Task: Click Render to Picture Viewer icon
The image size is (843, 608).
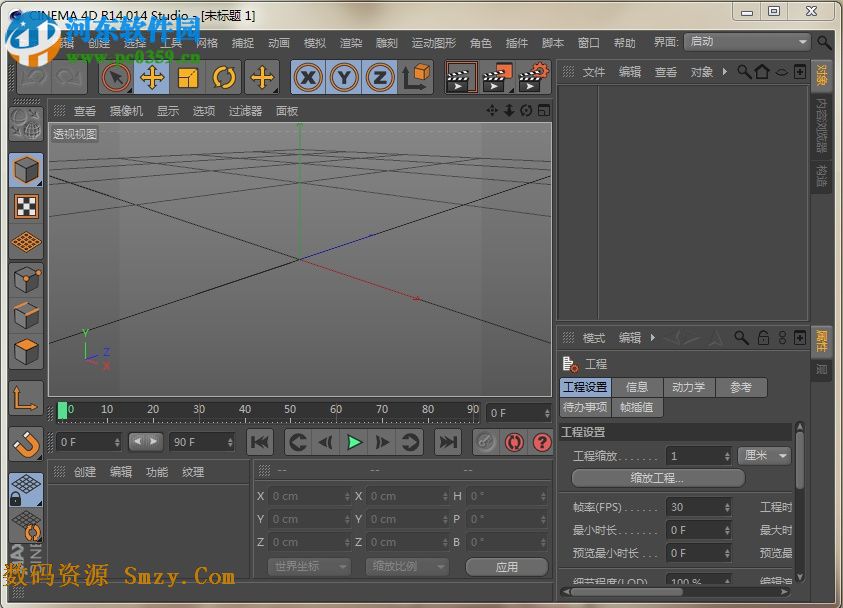Action: click(497, 78)
